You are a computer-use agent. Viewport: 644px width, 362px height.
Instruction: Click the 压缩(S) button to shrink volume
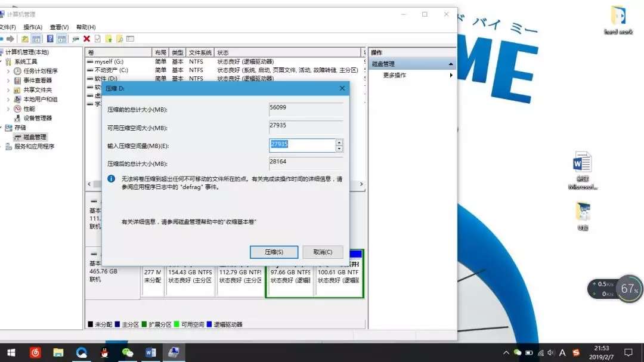pos(274,252)
